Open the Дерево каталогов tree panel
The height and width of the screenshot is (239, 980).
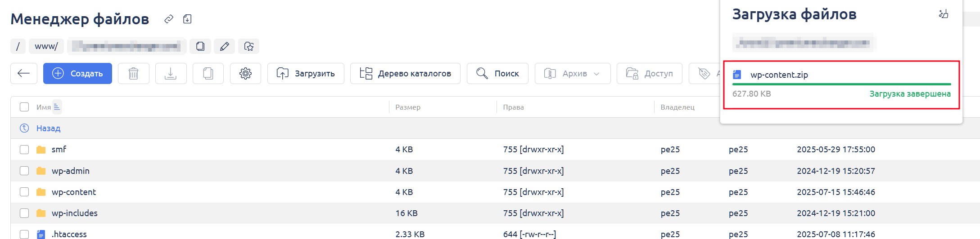(405, 73)
